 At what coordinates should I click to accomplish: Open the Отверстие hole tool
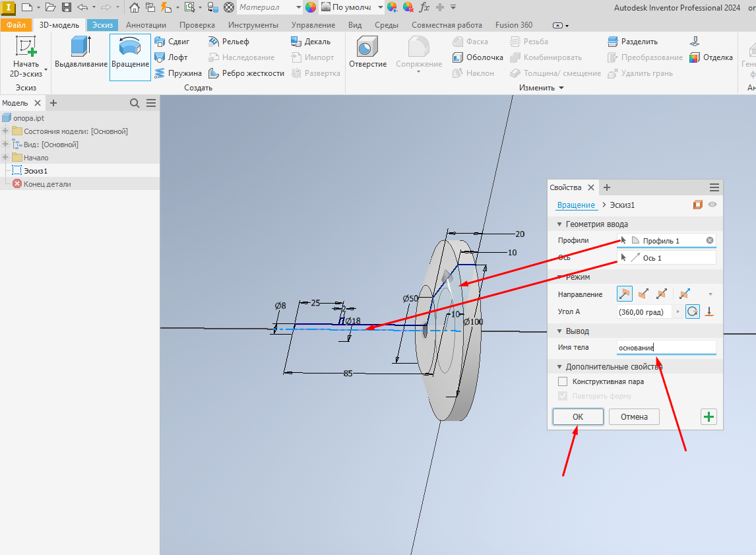tap(367, 52)
